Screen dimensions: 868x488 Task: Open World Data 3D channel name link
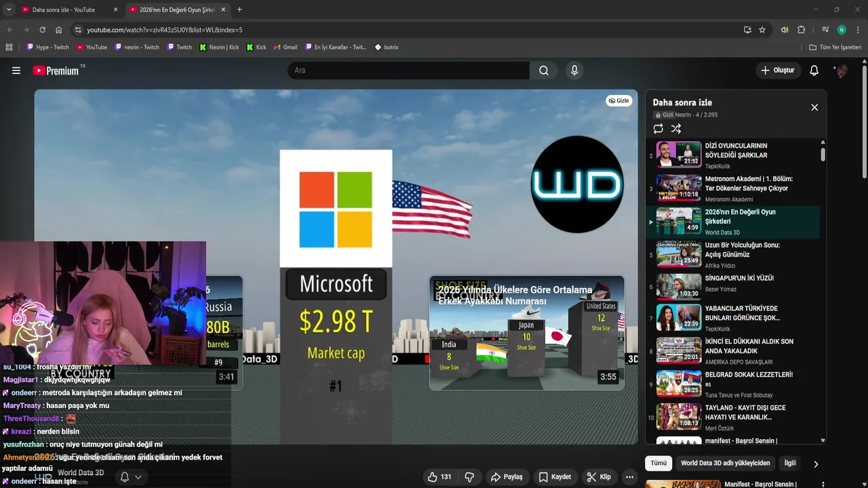click(81, 472)
